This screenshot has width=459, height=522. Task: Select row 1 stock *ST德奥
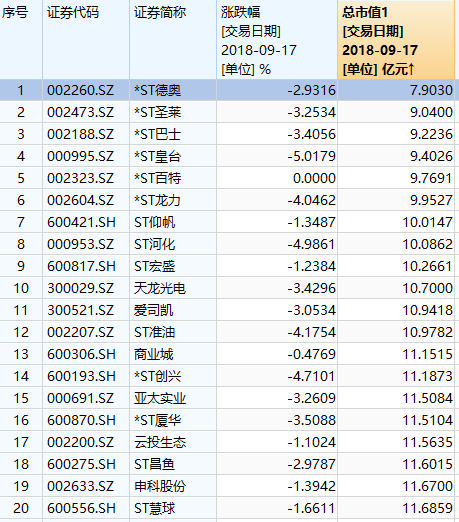157,90
